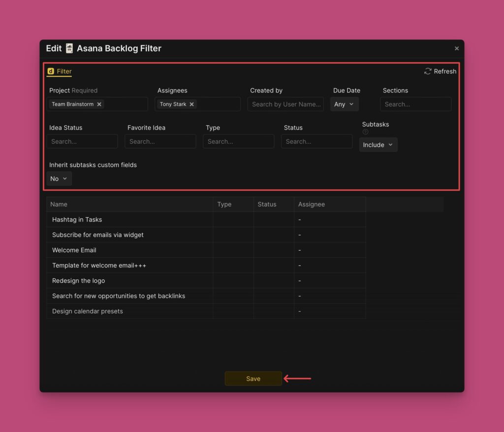Select the Redesign the logo row
Viewport: 504px width, 432px height.
[79, 281]
